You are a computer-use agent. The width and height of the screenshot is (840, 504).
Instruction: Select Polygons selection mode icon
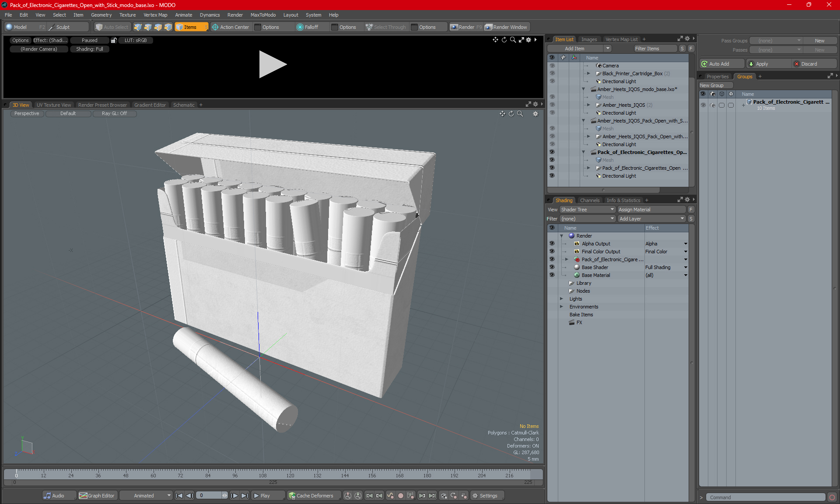[158, 27]
